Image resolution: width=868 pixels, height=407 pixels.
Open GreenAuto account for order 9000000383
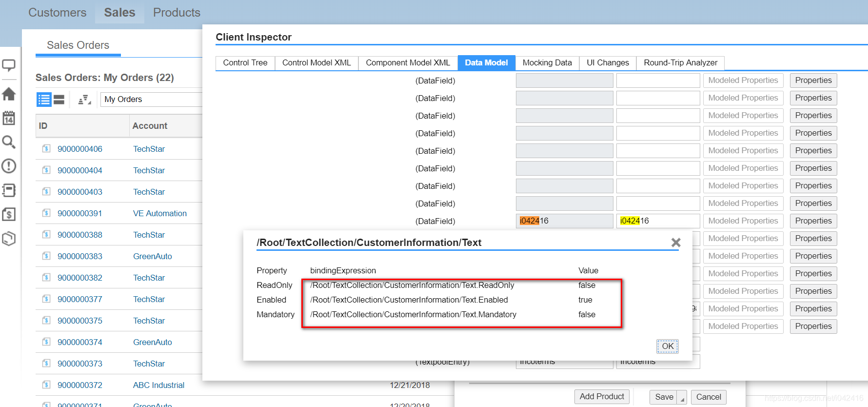tap(153, 256)
